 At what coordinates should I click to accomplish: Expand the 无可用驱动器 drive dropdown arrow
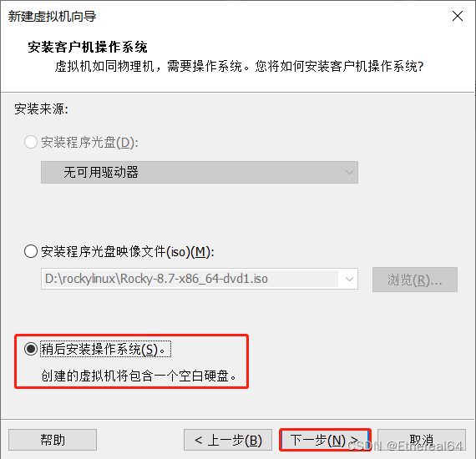coord(349,172)
